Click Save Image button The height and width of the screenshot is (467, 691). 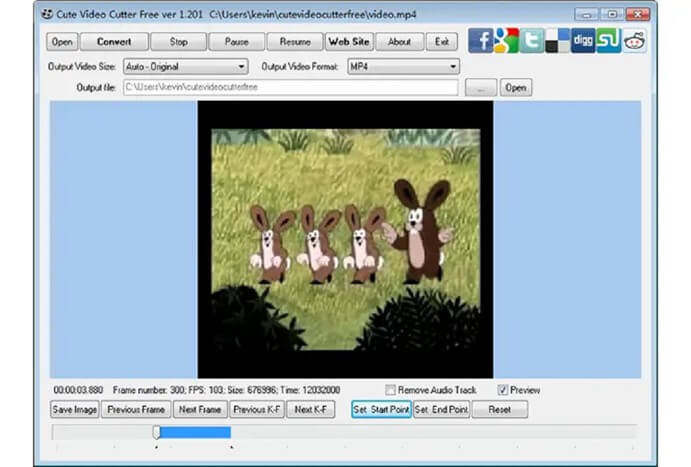click(74, 410)
